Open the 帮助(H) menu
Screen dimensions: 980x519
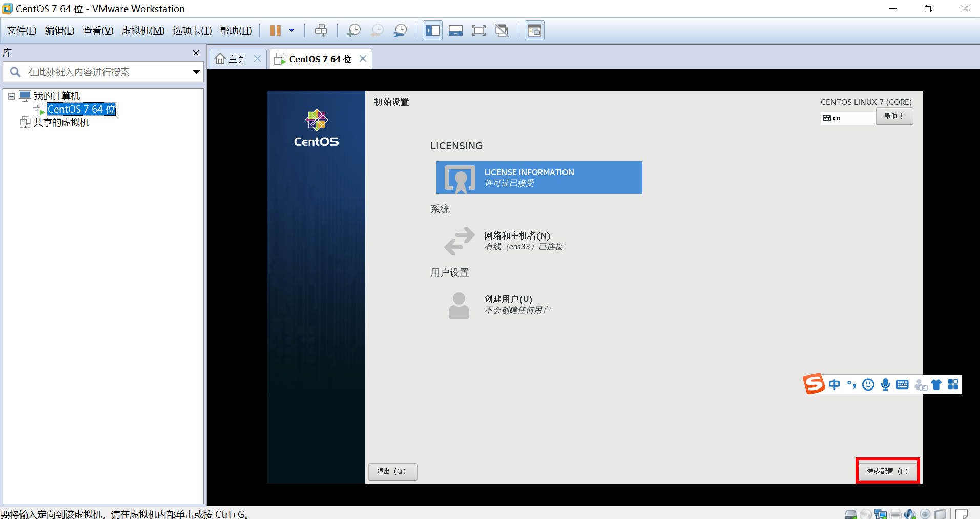tap(236, 31)
